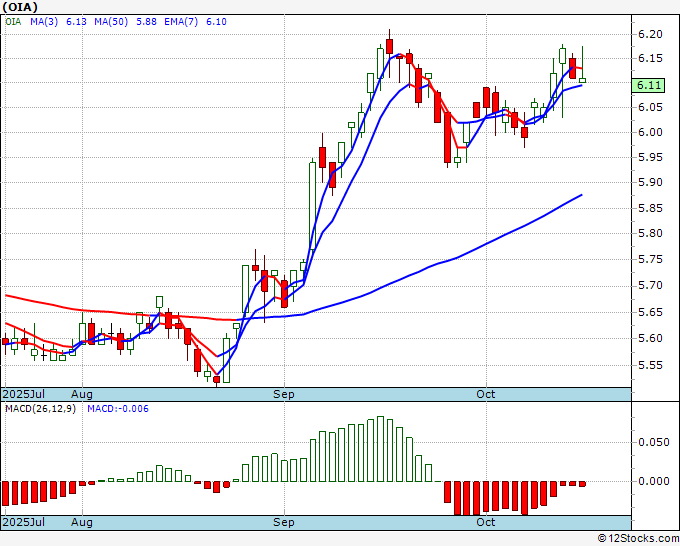Click the (OIA) chart title
The width and height of the screenshot is (680, 546).
[20, 7]
